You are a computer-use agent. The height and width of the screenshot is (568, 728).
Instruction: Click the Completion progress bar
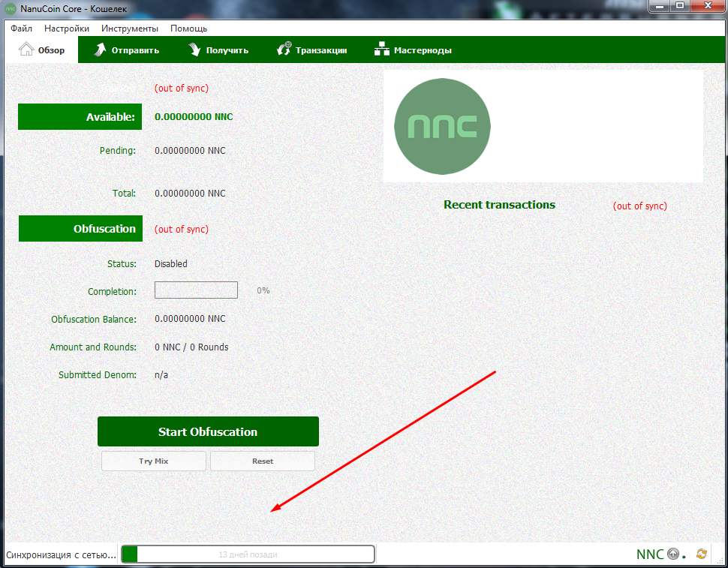(x=196, y=290)
